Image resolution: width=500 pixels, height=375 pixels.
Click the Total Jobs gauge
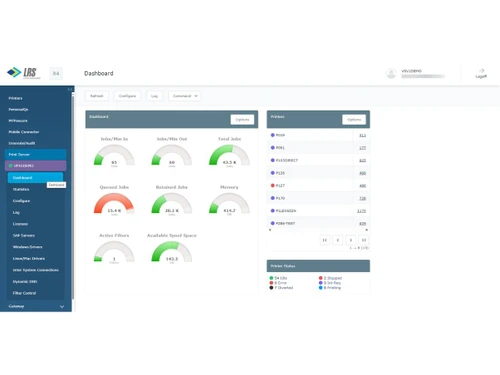click(229, 155)
